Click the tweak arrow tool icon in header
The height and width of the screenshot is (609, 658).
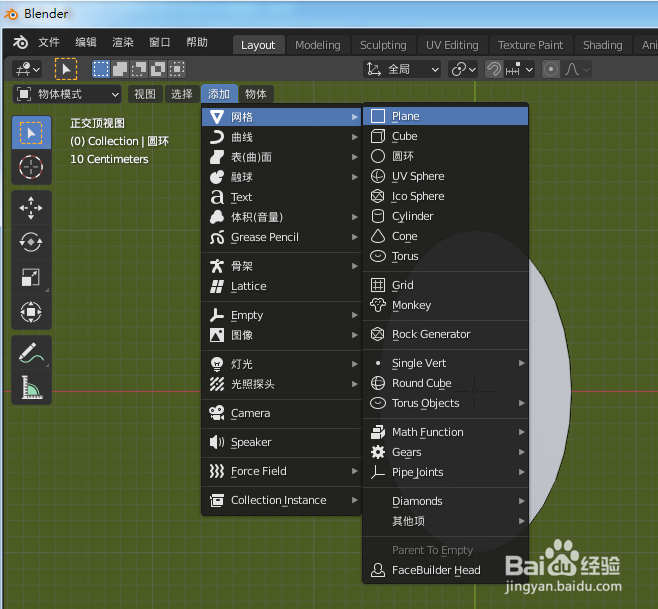coord(66,69)
